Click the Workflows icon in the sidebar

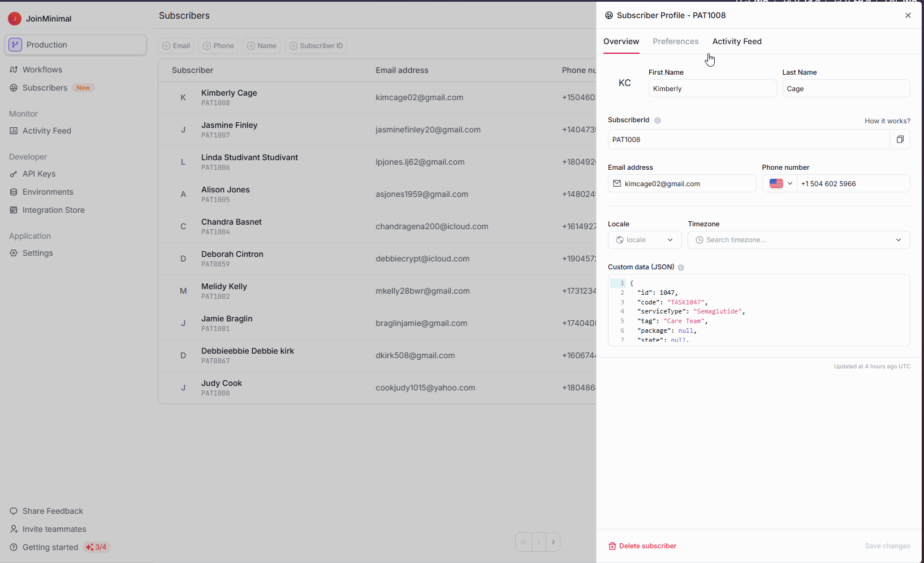point(14,70)
